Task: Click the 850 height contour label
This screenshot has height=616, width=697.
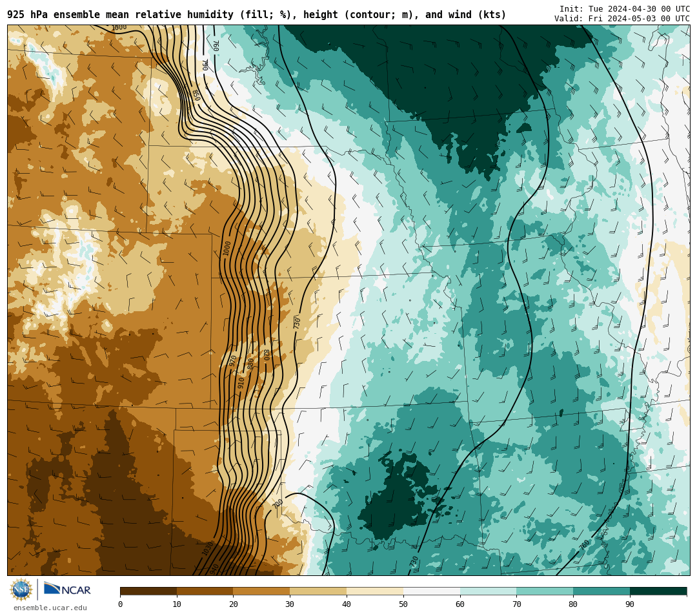Action: coord(196,95)
